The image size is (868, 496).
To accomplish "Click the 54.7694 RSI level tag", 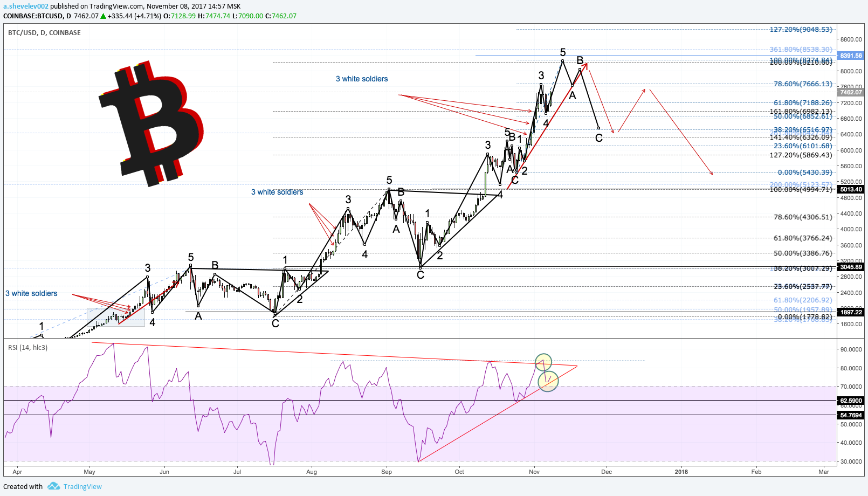I will coord(851,415).
